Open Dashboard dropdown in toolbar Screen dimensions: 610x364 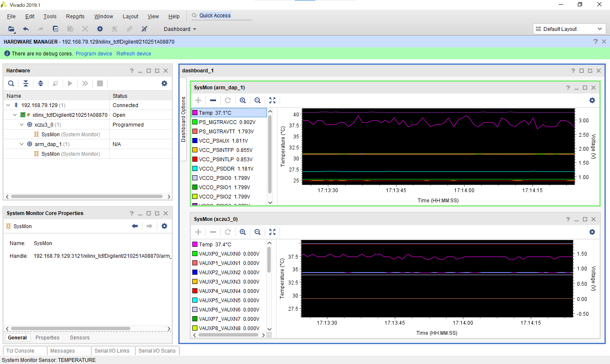click(x=180, y=29)
